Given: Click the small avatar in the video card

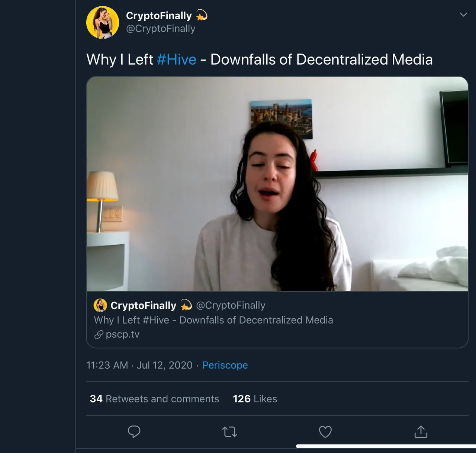Looking at the screenshot, I should tap(100, 305).
